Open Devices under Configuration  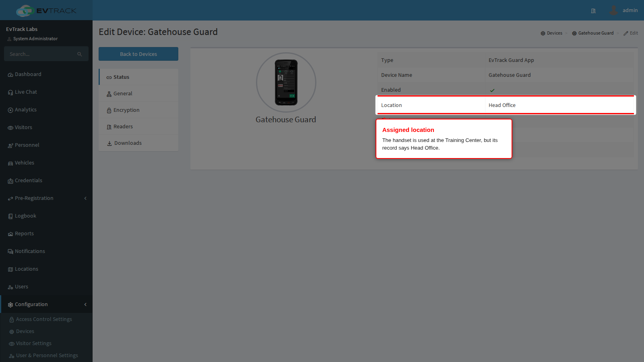tap(46, 331)
